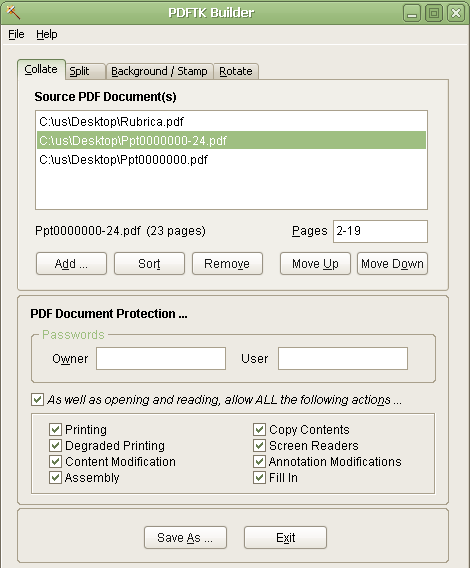Screen dimensions: 470x568
Task: Select the Ppt0000000-24.pdf list row
Action: pos(231,141)
